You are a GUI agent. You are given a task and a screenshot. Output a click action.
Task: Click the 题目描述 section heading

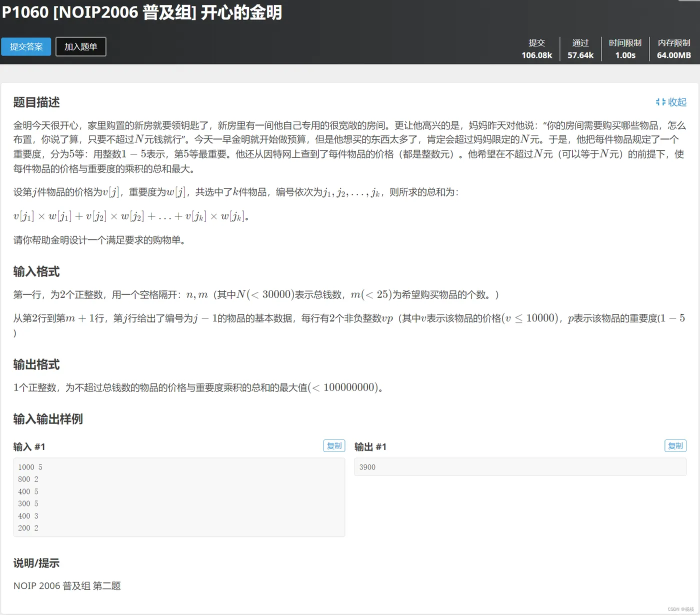pos(36,102)
